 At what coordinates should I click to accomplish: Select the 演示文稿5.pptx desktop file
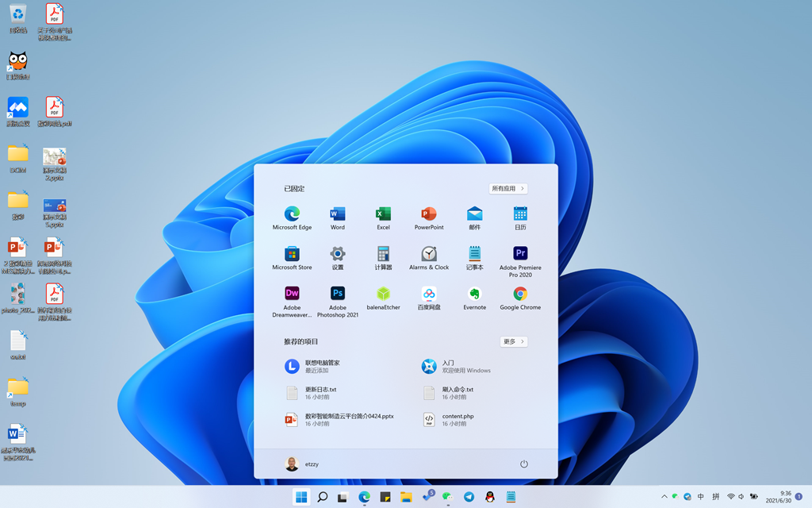[x=55, y=213]
